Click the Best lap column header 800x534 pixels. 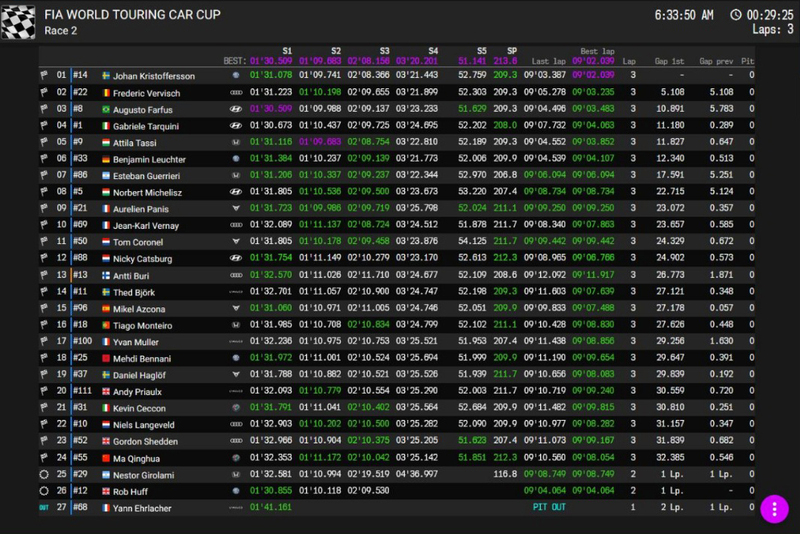[597, 52]
